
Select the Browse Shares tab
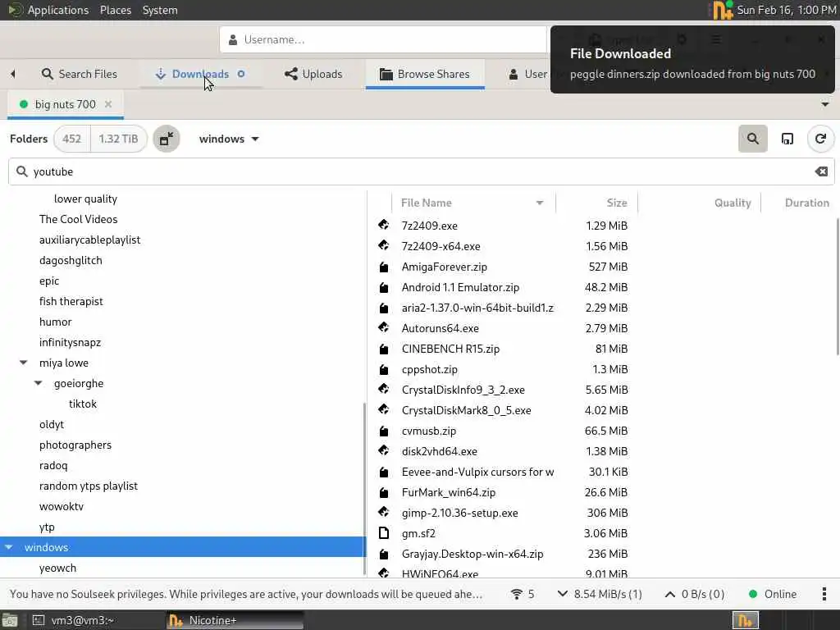(425, 74)
